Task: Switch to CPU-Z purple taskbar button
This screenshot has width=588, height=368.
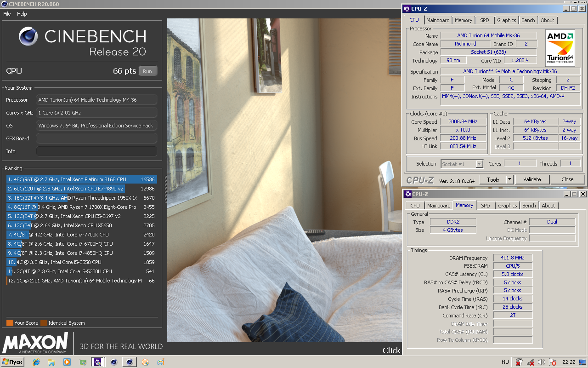Action: coord(98,362)
